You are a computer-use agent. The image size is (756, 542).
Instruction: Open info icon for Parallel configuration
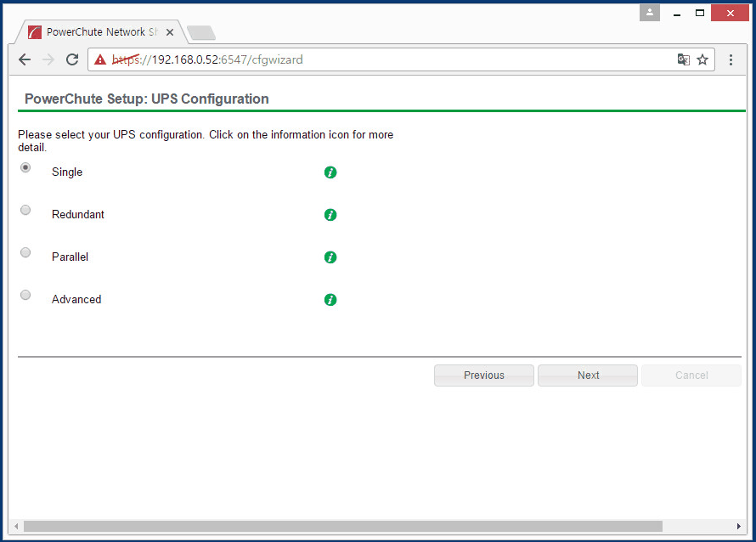click(330, 257)
